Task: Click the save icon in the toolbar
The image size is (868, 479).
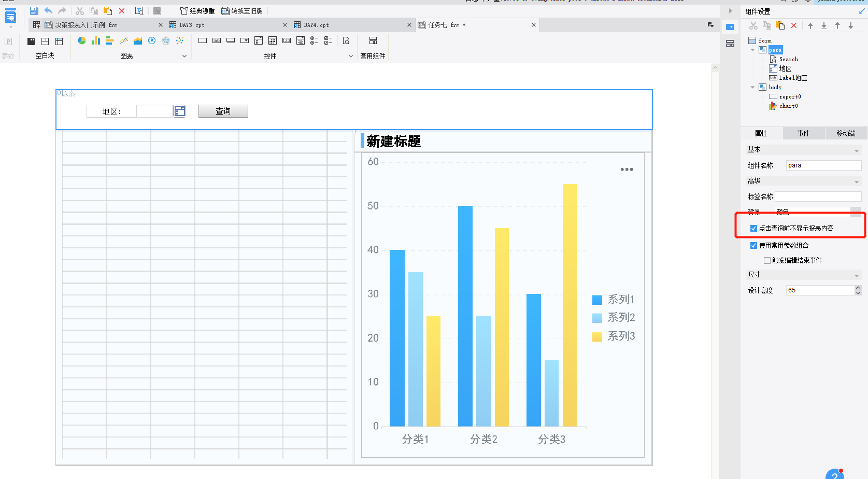Action: click(x=34, y=11)
